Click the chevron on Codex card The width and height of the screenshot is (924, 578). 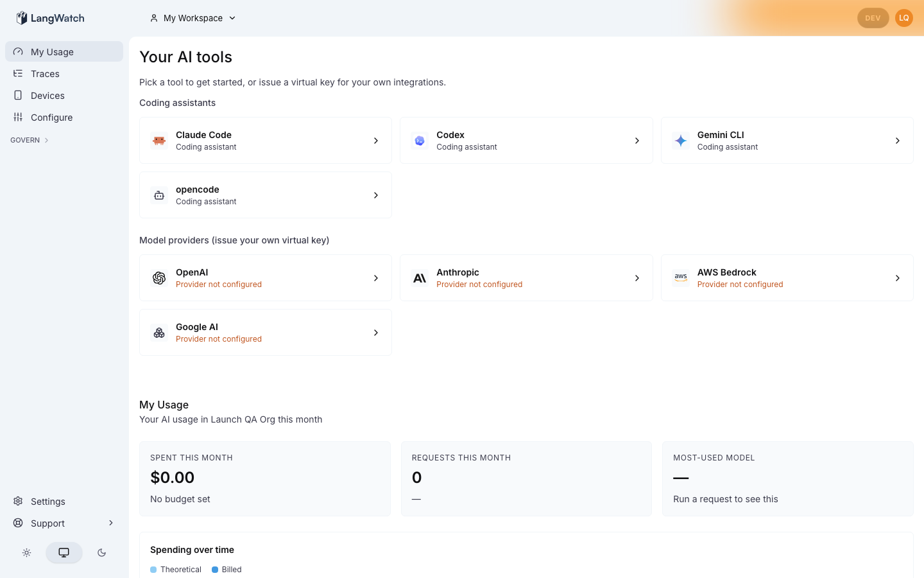(637, 141)
